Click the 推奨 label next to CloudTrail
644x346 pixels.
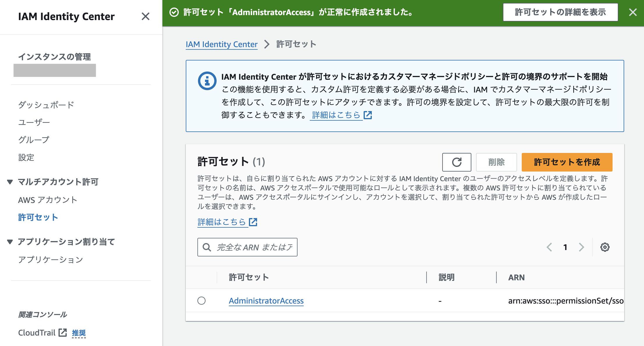click(79, 333)
